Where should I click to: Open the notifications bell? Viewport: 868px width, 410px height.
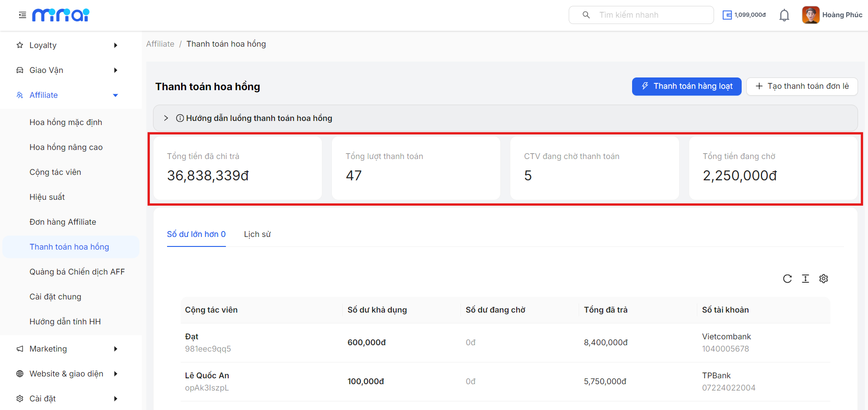coord(784,15)
